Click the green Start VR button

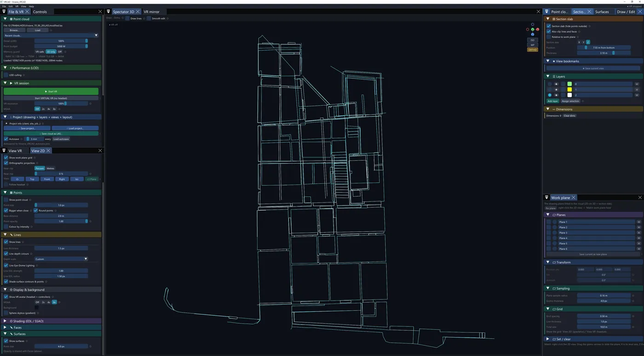[51, 92]
